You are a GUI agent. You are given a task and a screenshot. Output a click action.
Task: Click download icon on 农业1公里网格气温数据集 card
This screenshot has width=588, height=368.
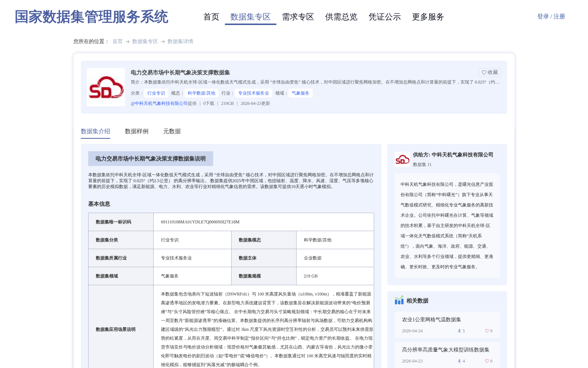[459, 331]
